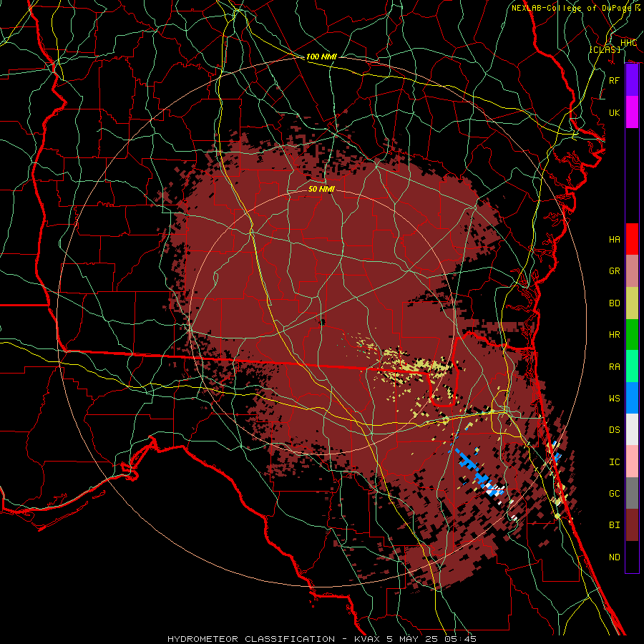Click the "[CLAS]" units label
The width and height of the screenshot is (644, 644).
(605, 49)
